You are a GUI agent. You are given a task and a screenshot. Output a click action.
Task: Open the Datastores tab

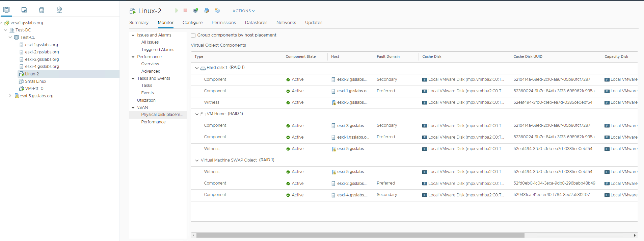[x=256, y=23]
